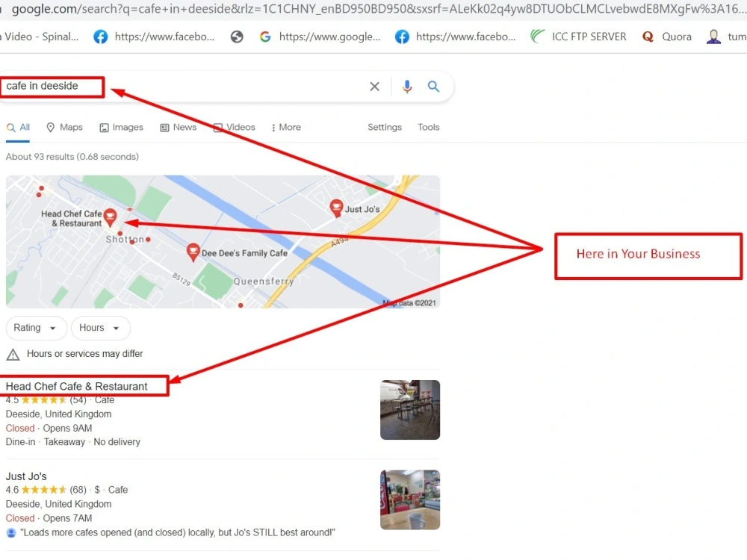
Task: Switch to the News tab
Action: (x=179, y=128)
